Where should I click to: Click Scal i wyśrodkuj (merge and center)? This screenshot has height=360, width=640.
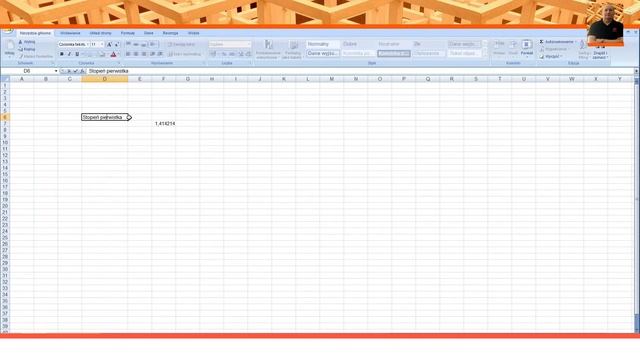[185, 54]
